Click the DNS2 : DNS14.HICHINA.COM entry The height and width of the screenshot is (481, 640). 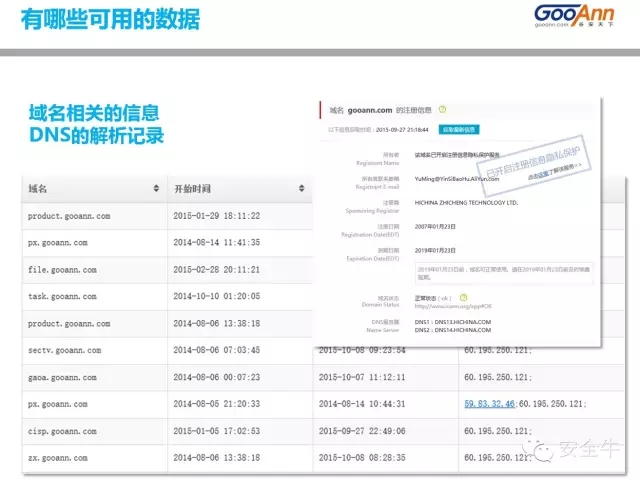pos(453,330)
